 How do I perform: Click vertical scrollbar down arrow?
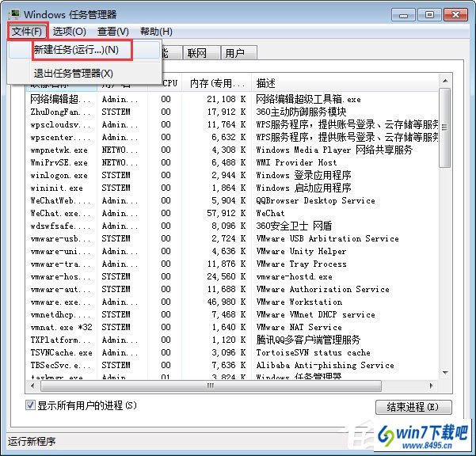point(445,373)
